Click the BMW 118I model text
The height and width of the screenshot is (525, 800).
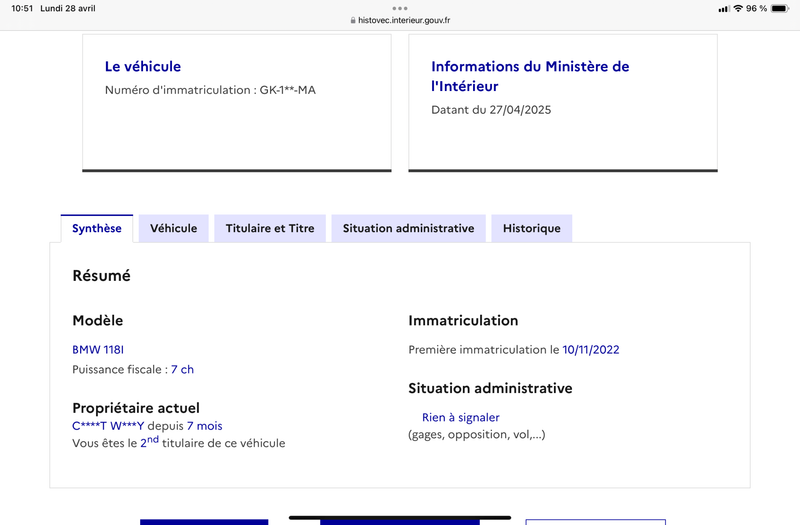[x=98, y=350]
